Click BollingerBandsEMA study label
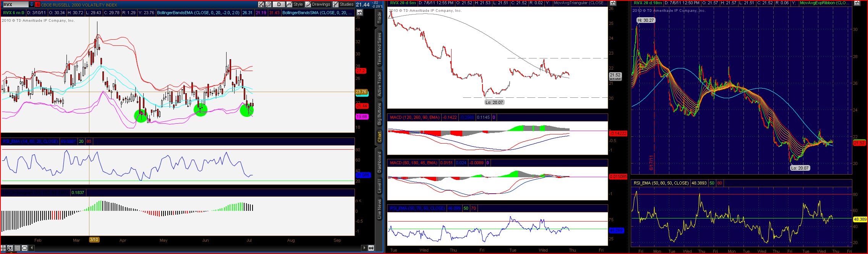 click(x=198, y=13)
